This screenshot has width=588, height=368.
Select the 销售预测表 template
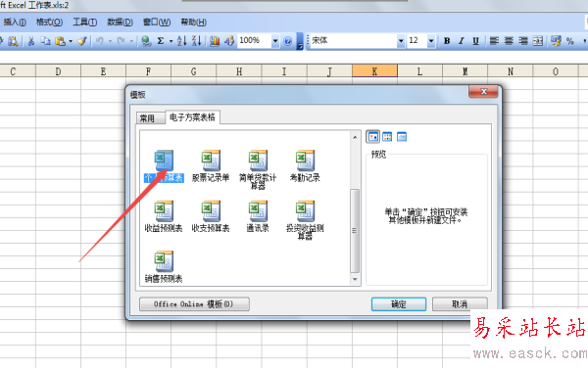pyautogui.click(x=164, y=266)
